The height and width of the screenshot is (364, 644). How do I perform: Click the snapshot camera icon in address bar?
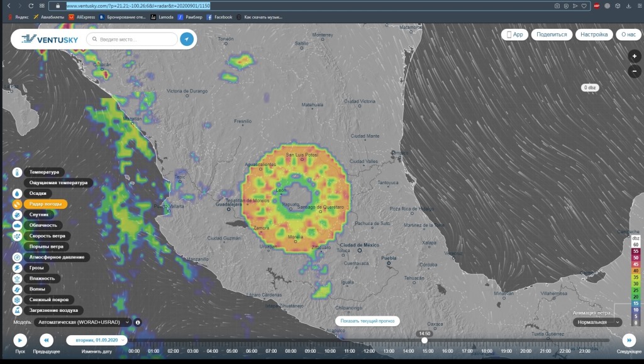(x=557, y=6)
